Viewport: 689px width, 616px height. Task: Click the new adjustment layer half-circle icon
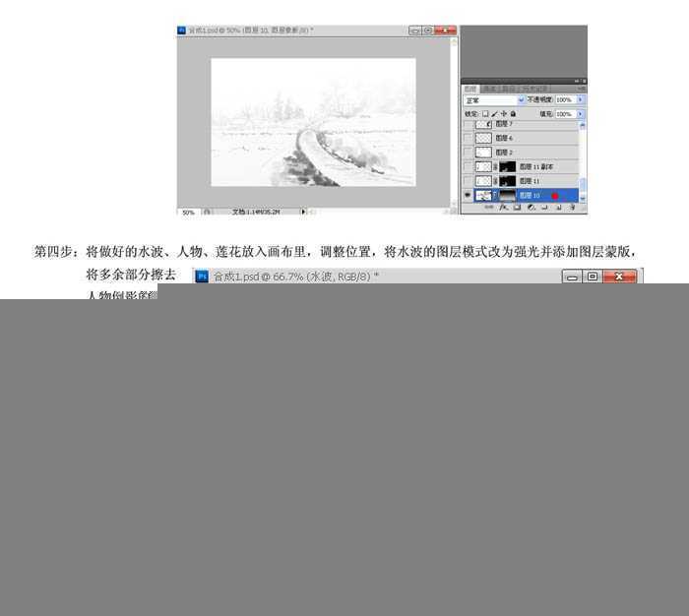click(532, 208)
